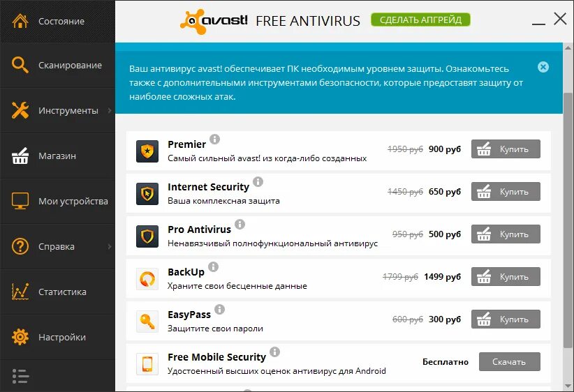Click the Сканирование magnifier icon
574x392 pixels.
pyautogui.click(x=20, y=65)
